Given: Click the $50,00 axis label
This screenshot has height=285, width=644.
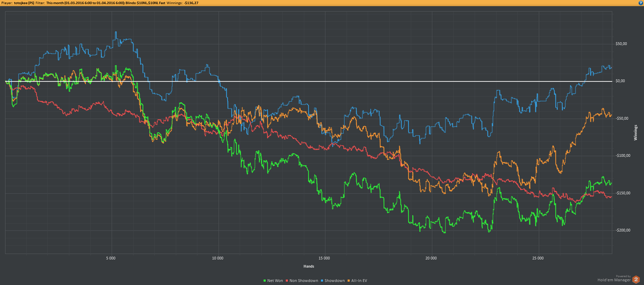Looking at the screenshot, I should click(621, 44).
